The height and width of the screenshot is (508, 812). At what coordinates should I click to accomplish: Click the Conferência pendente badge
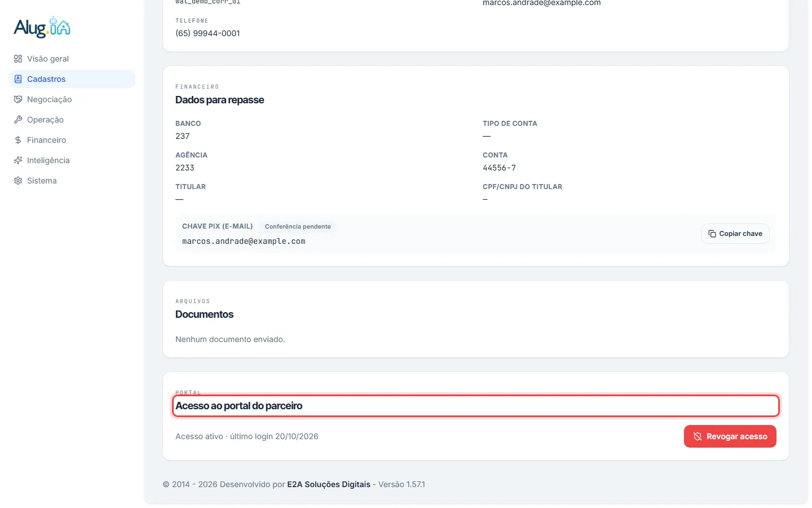pyautogui.click(x=298, y=226)
